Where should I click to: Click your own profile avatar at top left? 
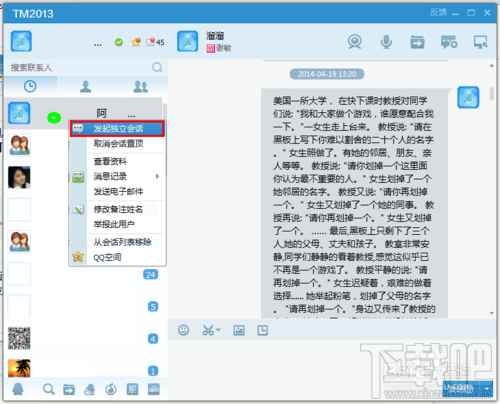tap(21, 41)
